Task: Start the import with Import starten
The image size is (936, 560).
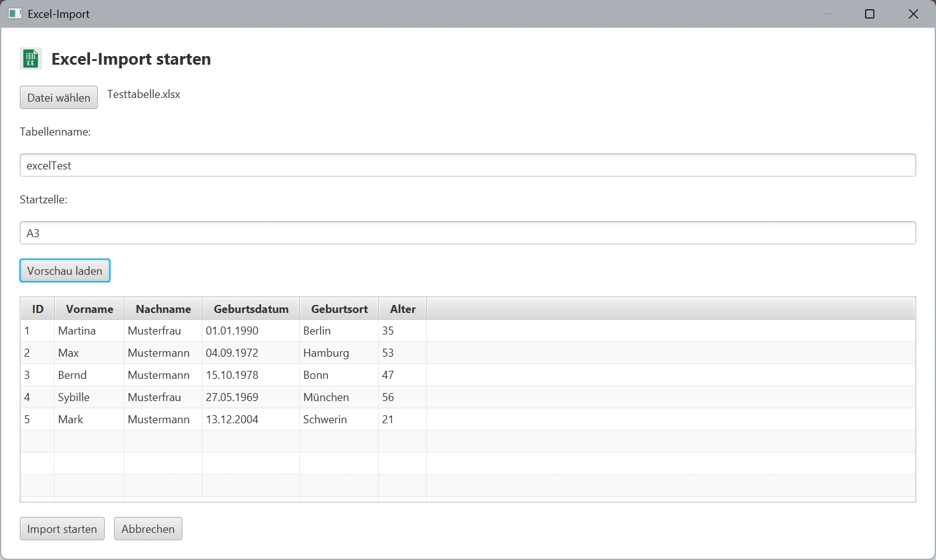Action: pos(62,529)
